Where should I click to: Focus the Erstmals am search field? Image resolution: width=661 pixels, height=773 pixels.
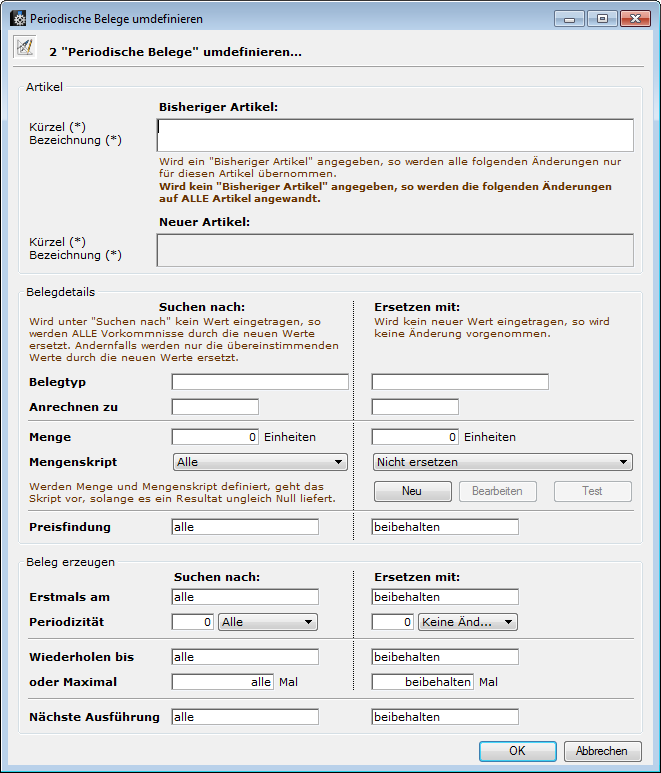(x=245, y=597)
